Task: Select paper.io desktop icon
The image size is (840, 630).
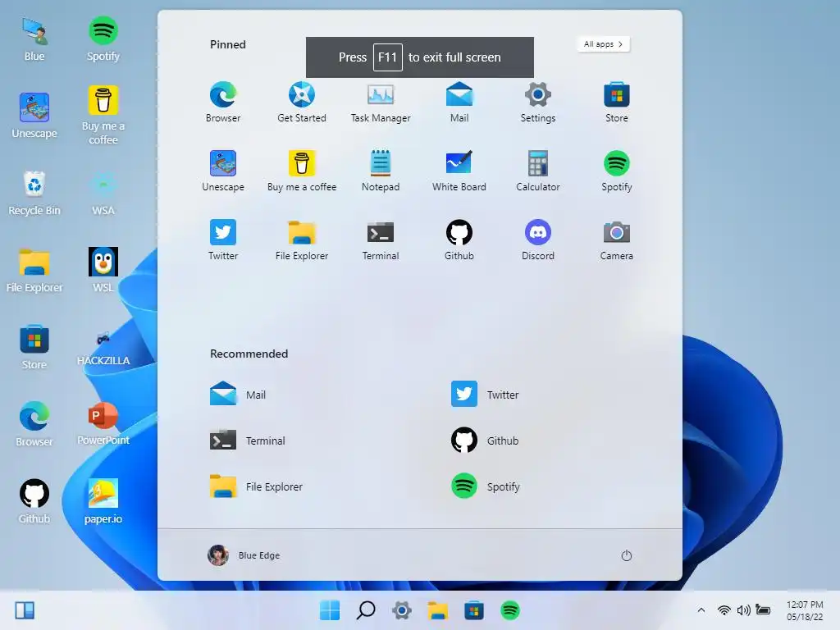Action: click(x=103, y=501)
